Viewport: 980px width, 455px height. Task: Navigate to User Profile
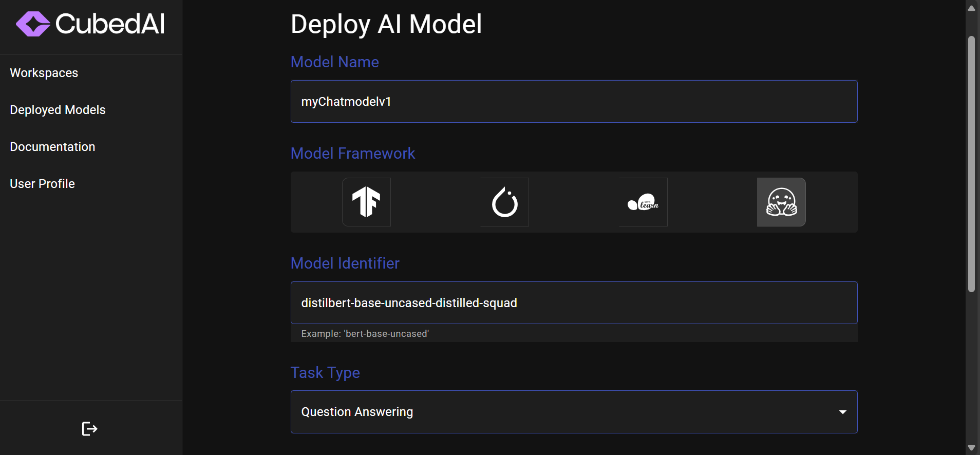click(x=42, y=184)
